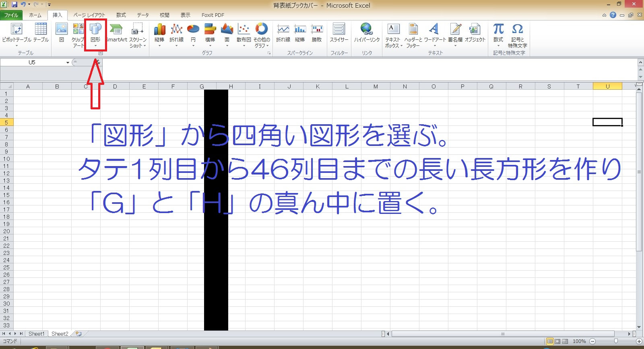Insert a テキストボックス text box
The image size is (644, 349).
(393, 35)
